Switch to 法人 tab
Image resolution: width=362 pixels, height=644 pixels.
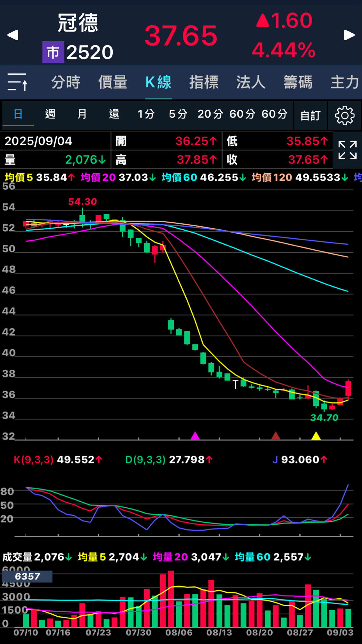[x=251, y=82]
